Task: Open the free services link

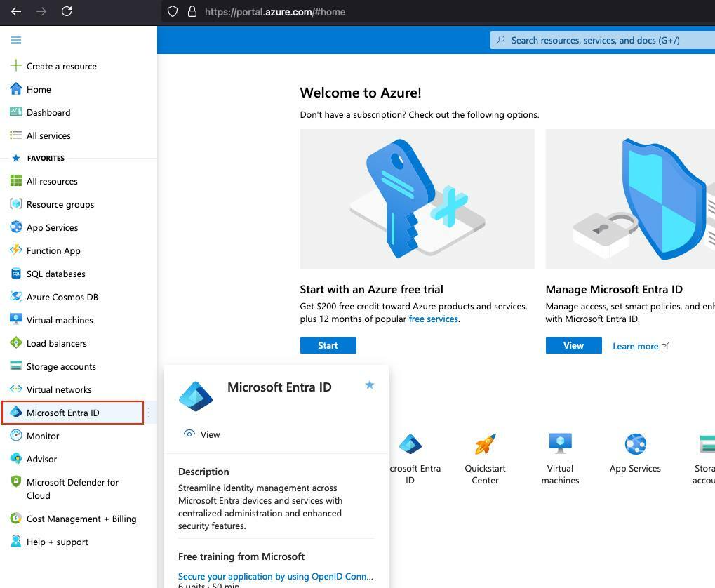Action: 434,319
